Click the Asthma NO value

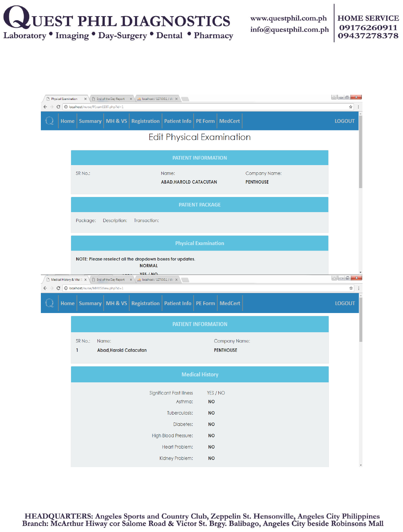[211, 402]
